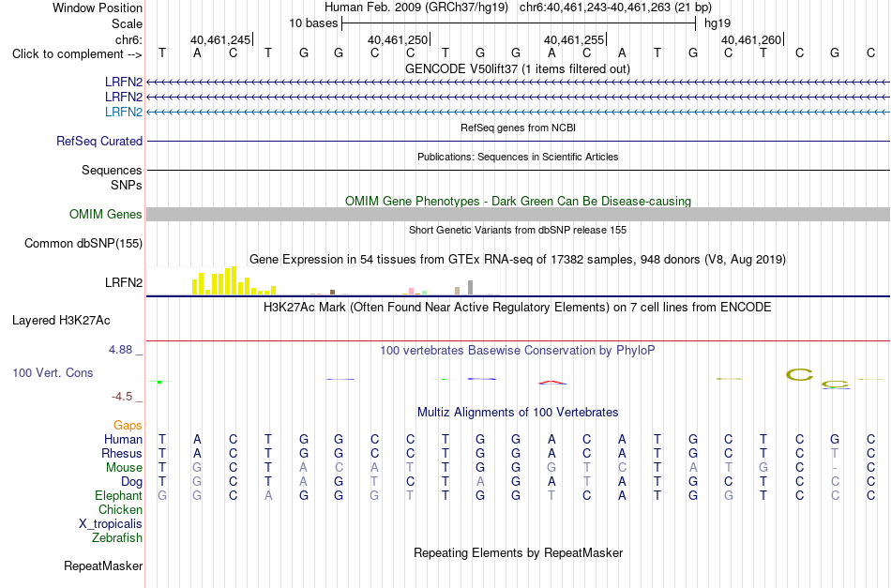Select the 'Elephant' species row label
This screenshot has width=891, height=588.
(118, 496)
